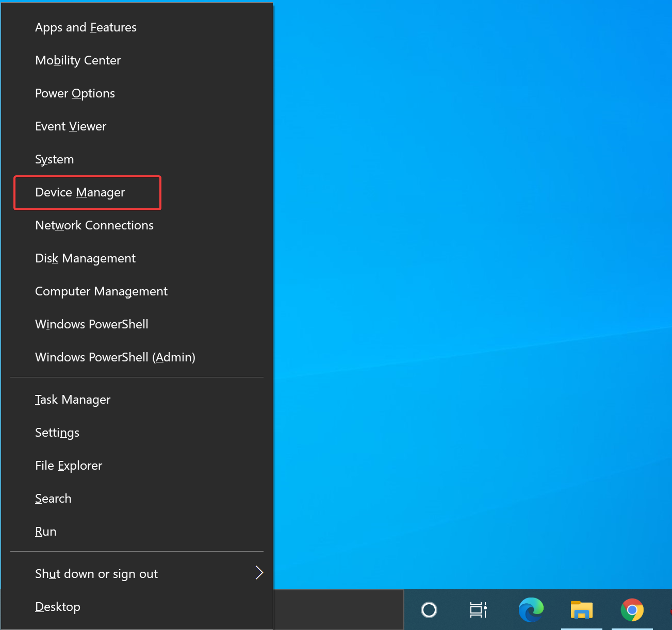The width and height of the screenshot is (672, 630).
Task: Open File Explorer taskbar icon
Action: pyautogui.click(x=581, y=610)
